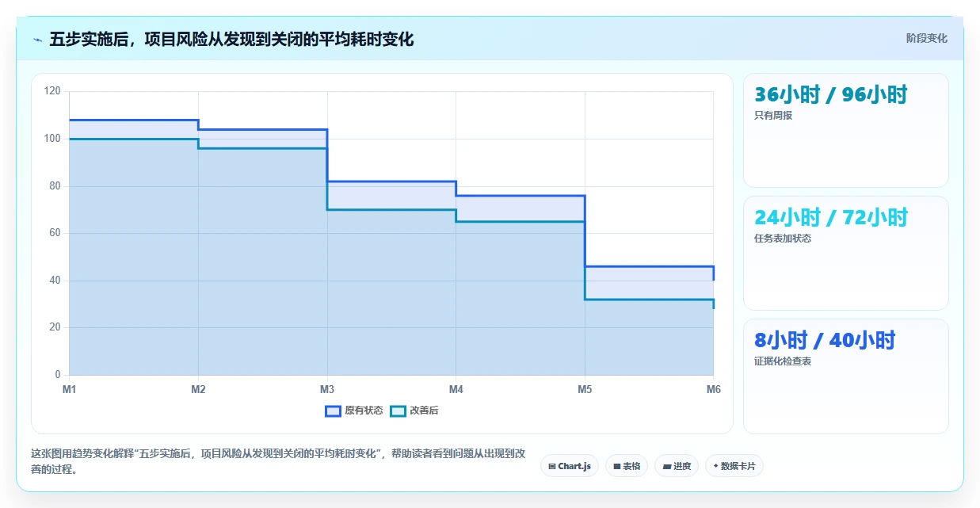Click the 进度 tag
The height and width of the screenshot is (508, 980).
pos(677,466)
